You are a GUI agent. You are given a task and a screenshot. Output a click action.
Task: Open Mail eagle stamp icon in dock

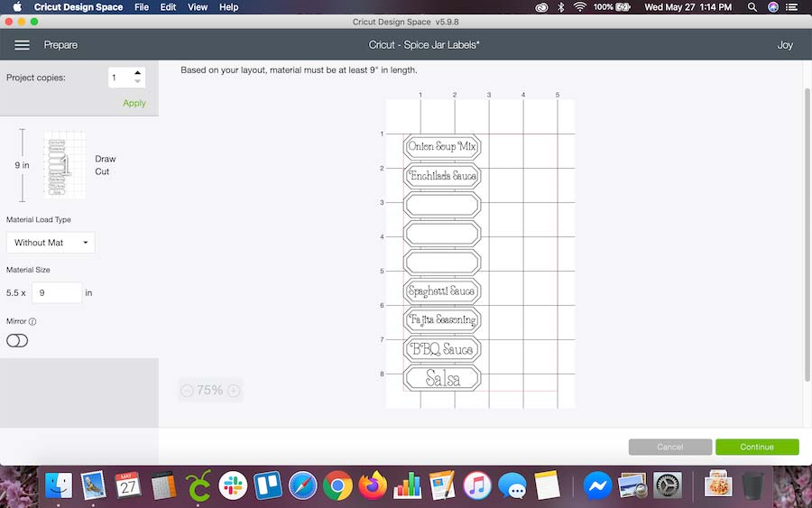point(93,485)
